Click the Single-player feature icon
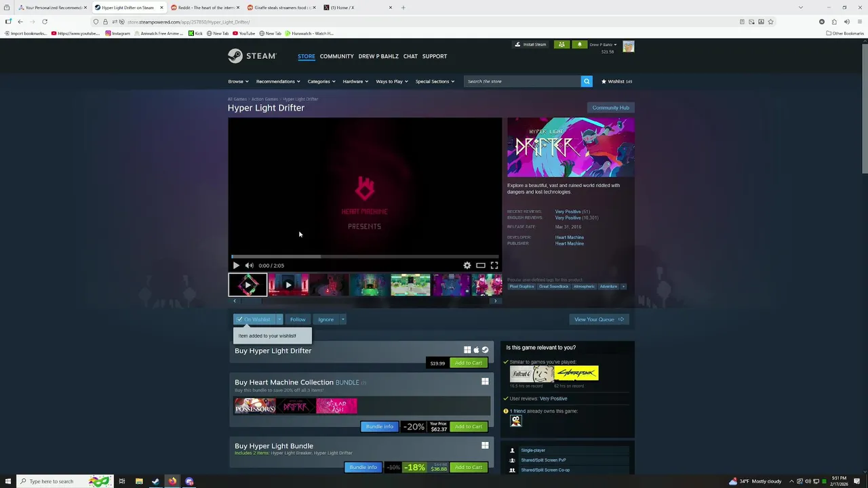The image size is (868, 488). (512, 450)
